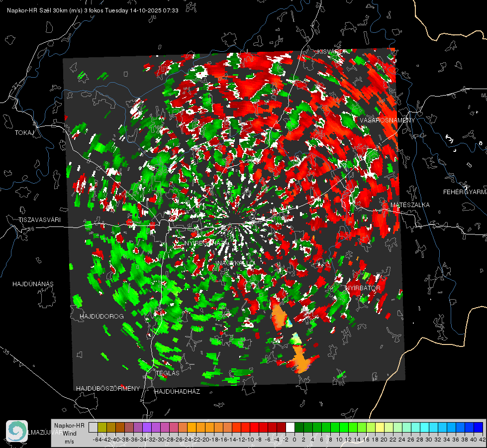487x448 pixels.
Task: Click the swirl logo icon at bottom left
Action: pos(17,431)
